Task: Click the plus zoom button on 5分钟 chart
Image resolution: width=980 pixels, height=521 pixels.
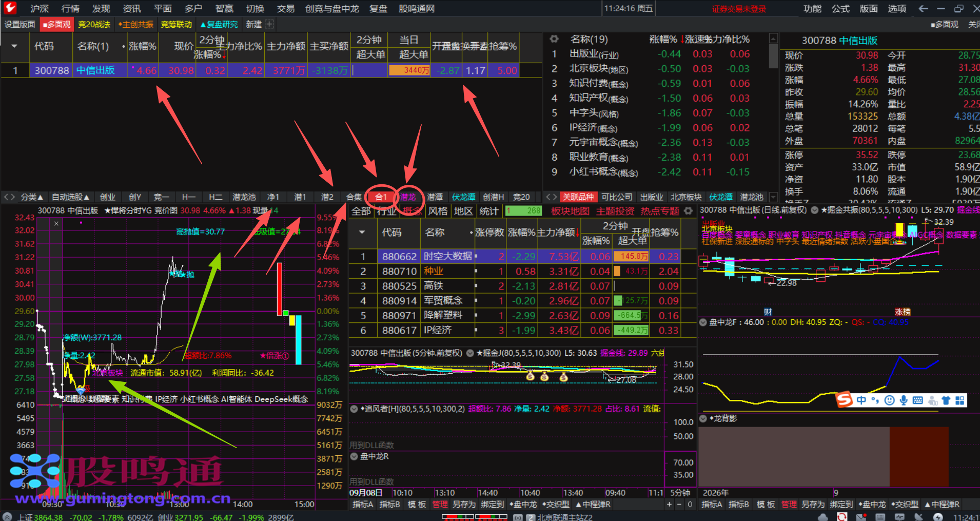Action: click(669, 505)
